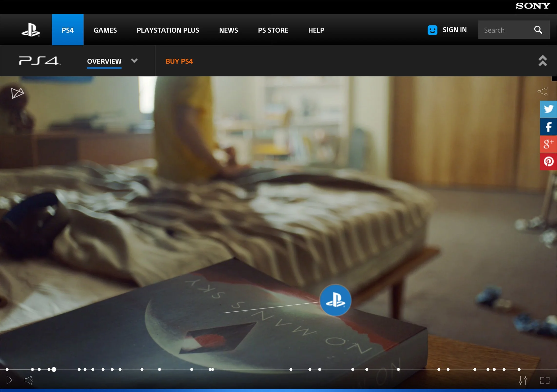The image size is (557, 392).
Task: Open the PlayStation Plus menu item
Action: (x=168, y=30)
